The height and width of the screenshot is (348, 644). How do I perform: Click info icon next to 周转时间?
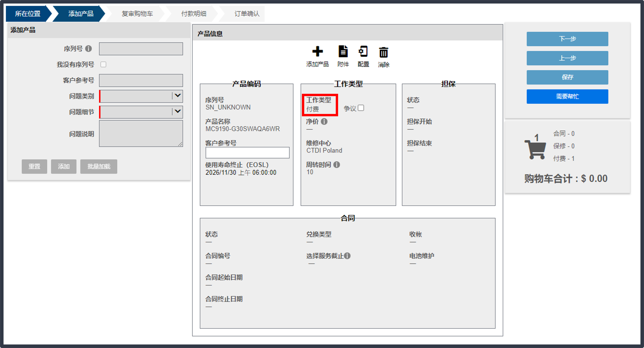coord(336,165)
